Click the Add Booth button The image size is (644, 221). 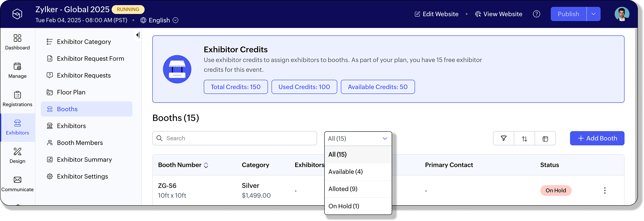(597, 138)
